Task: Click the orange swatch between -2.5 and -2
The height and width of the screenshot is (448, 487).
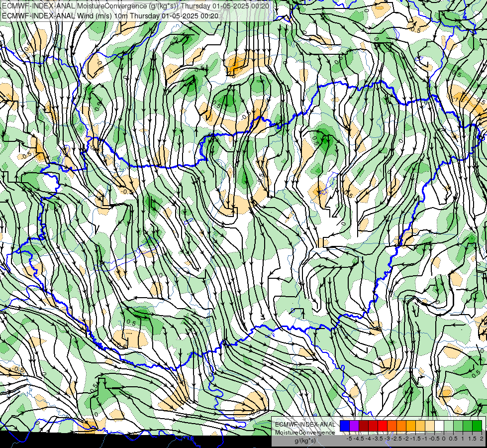Action: point(401,426)
